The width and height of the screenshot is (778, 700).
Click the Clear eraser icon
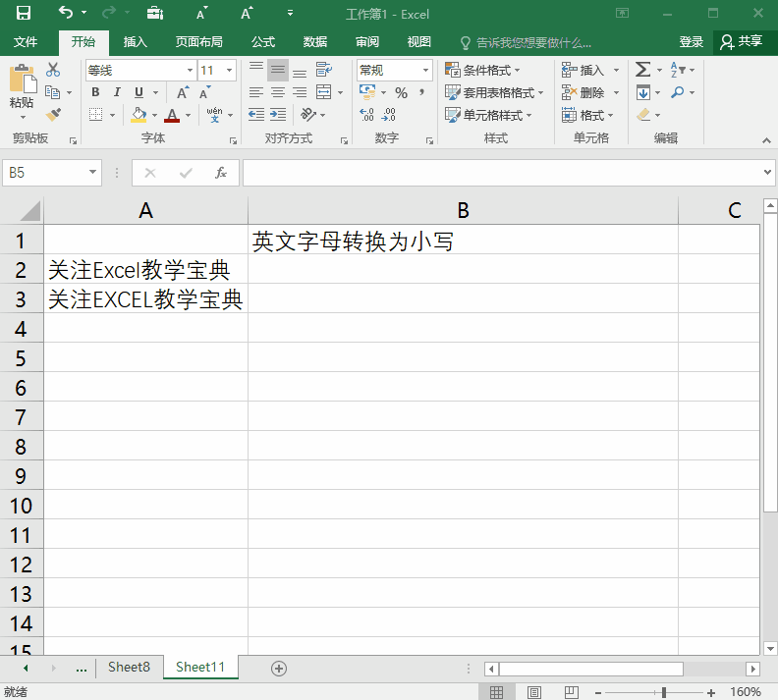coord(643,115)
